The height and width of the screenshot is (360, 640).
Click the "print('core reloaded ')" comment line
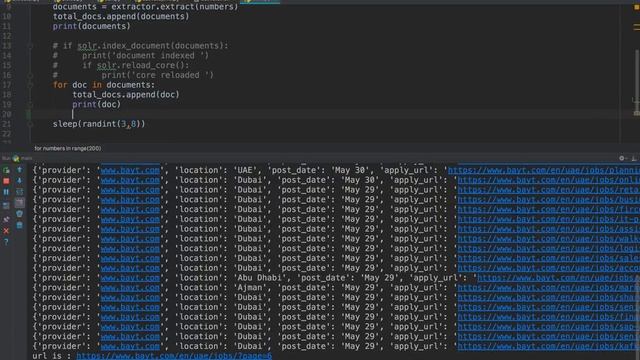133,75
